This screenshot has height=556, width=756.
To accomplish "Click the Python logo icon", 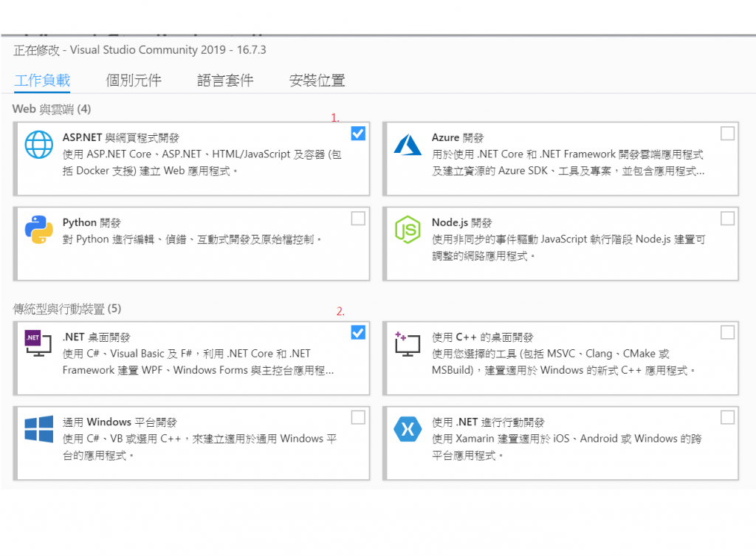I will tap(39, 230).
